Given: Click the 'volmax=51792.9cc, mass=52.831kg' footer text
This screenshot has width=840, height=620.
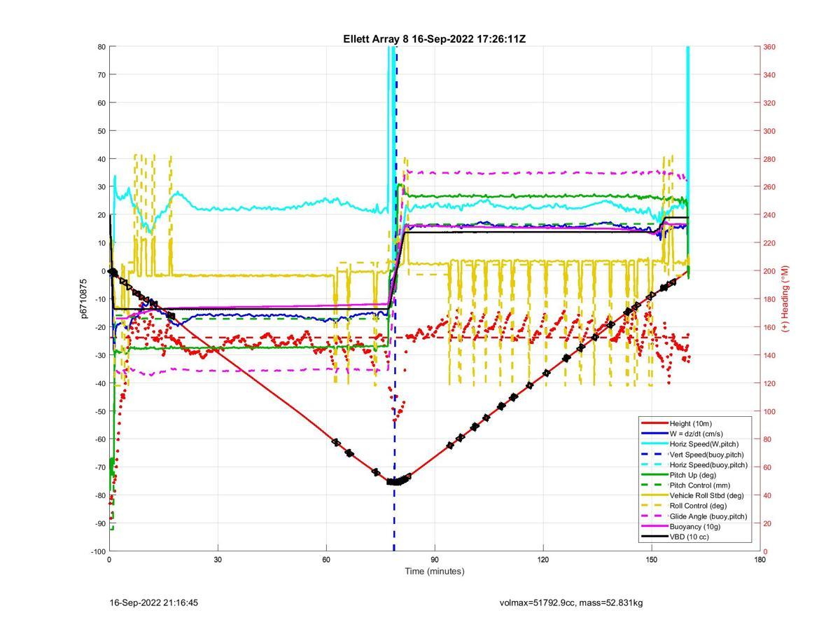Looking at the screenshot, I should pyautogui.click(x=571, y=602).
